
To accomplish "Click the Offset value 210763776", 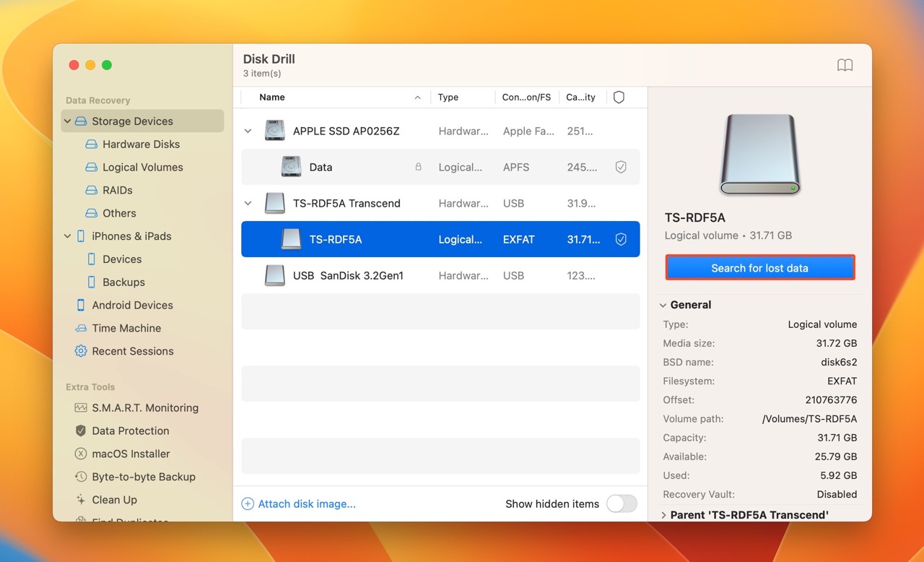I will [832, 400].
